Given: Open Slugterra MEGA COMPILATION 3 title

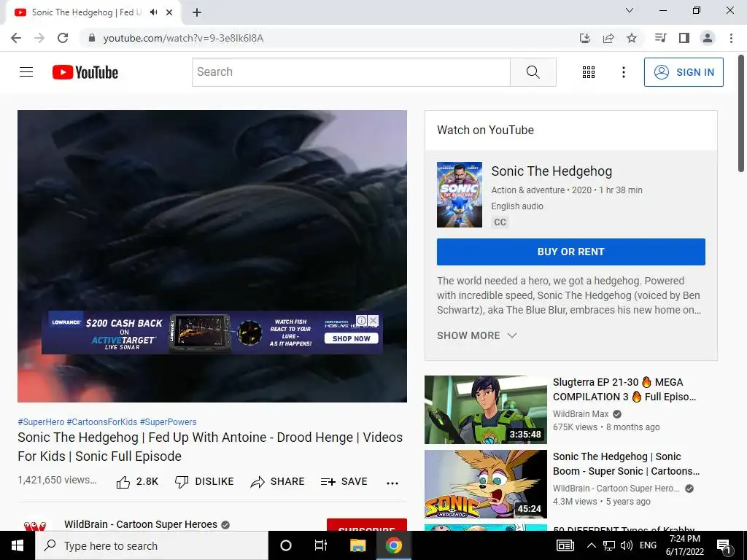Looking at the screenshot, I should (624, 389).
